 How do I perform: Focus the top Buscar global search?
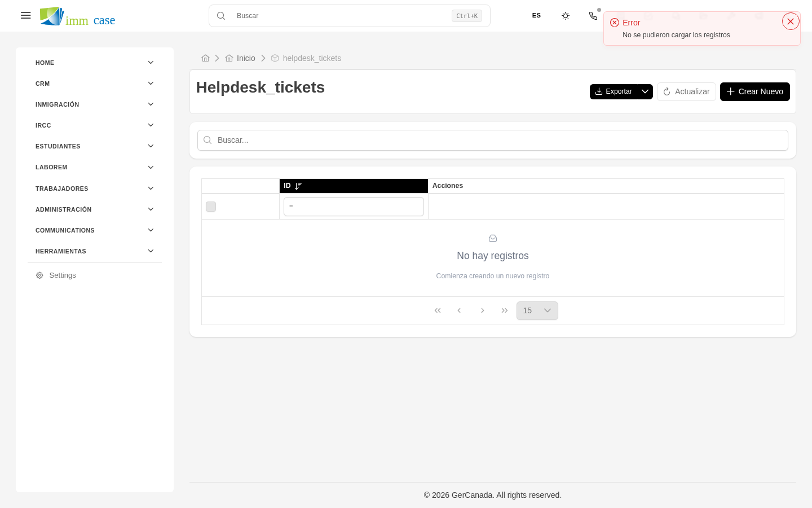coord(349,16)
